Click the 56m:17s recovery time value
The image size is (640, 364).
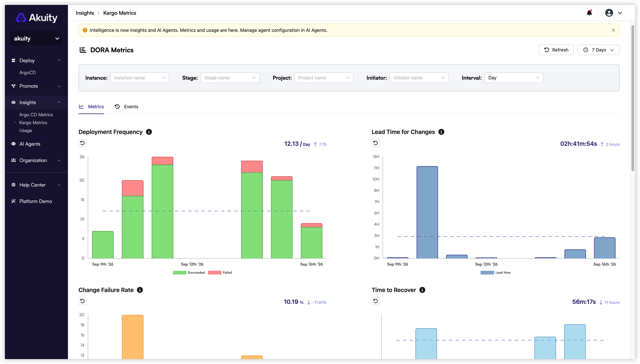click(584, 302)
